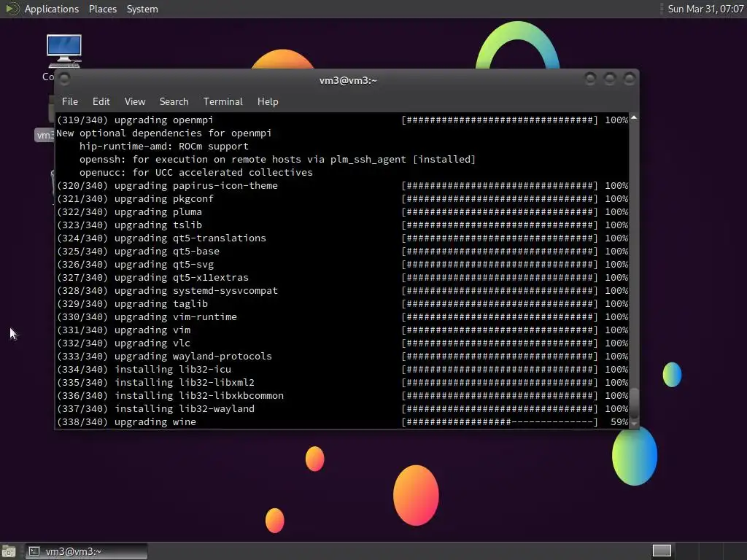Open the Edit menu in terminal
747x560 pixels.
click(101, 101)
